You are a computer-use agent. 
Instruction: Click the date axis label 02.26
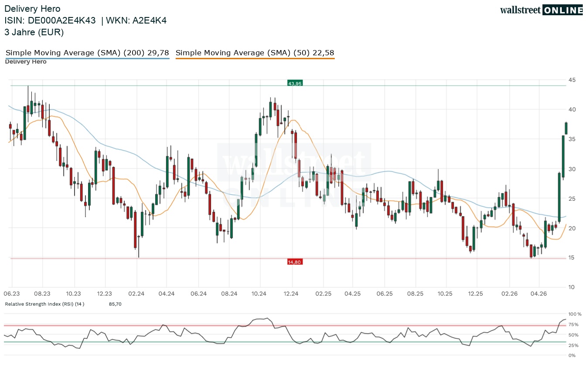point(509,294)
